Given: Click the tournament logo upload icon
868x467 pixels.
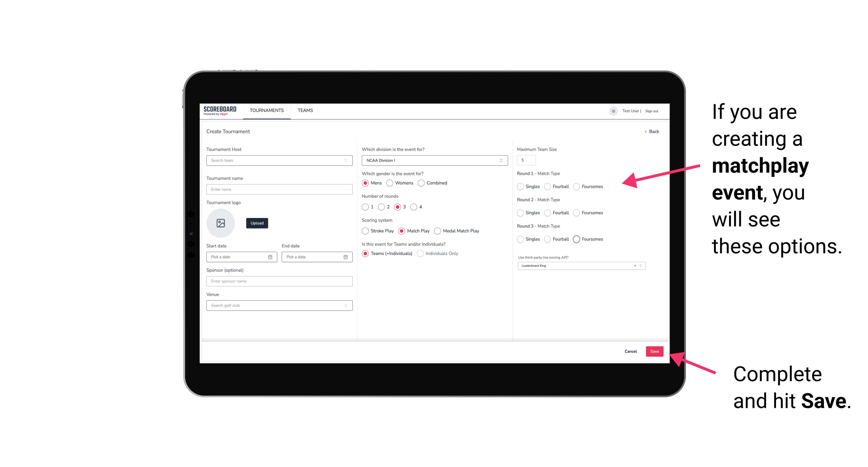Looking at the screenshot, I should (x=221, y=223).
